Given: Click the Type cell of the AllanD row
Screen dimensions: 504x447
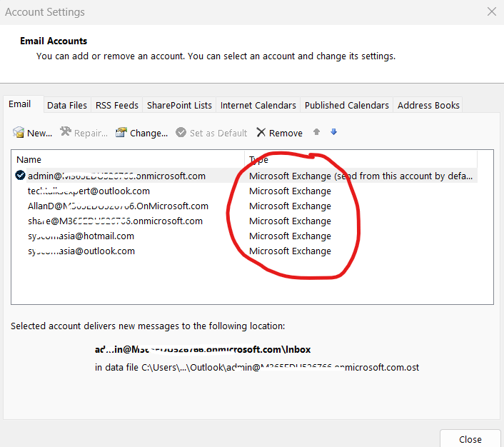Looking at the screenshot, I should click(x=290, y=206).
